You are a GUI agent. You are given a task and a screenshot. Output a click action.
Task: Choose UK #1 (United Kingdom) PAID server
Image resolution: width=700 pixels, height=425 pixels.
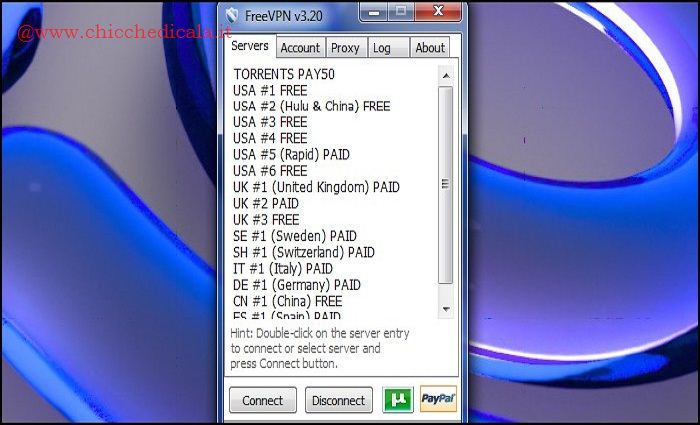[x=316, y=187]
